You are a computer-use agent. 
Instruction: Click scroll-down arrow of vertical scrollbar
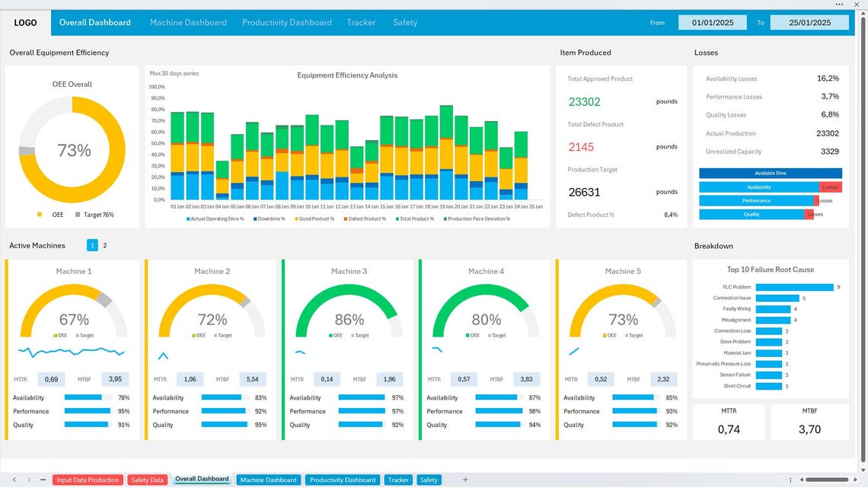pos(862,470)
